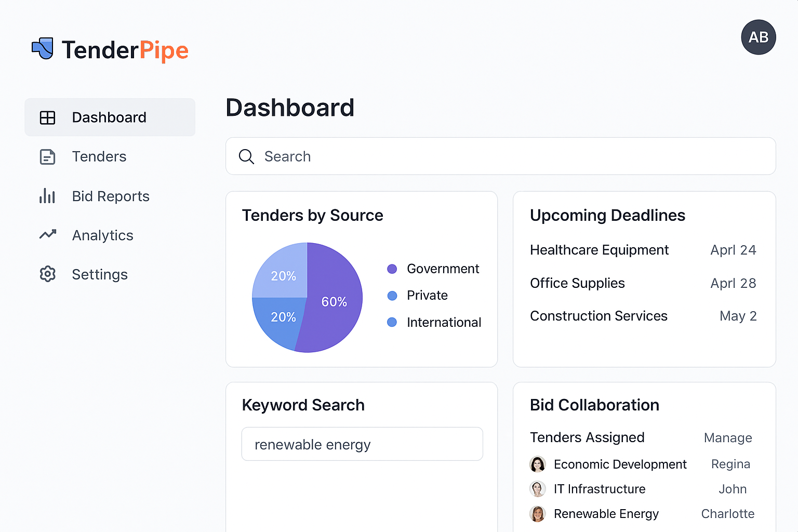Open the Manage link in Bid Collaboration
The image size is (798, 532).
click(x=728, y=438)
